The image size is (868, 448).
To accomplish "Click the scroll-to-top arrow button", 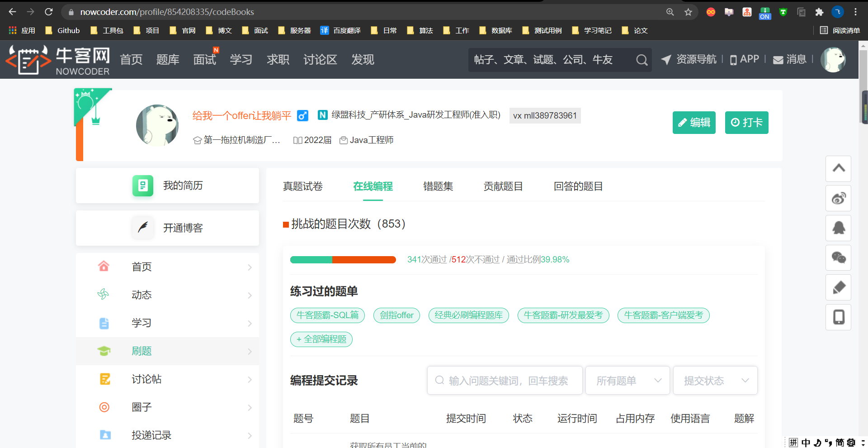I will pyautogui.click(x=838, y=168).
